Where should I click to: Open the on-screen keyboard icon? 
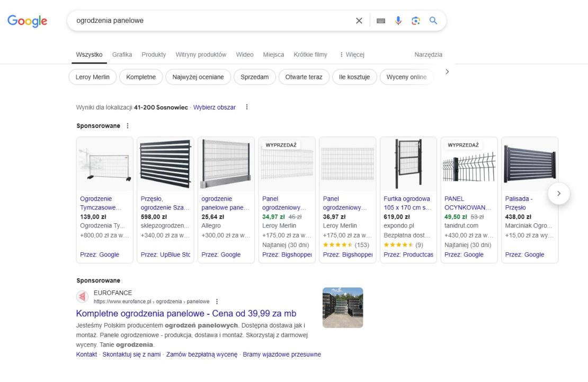click(x=381, y=21)
